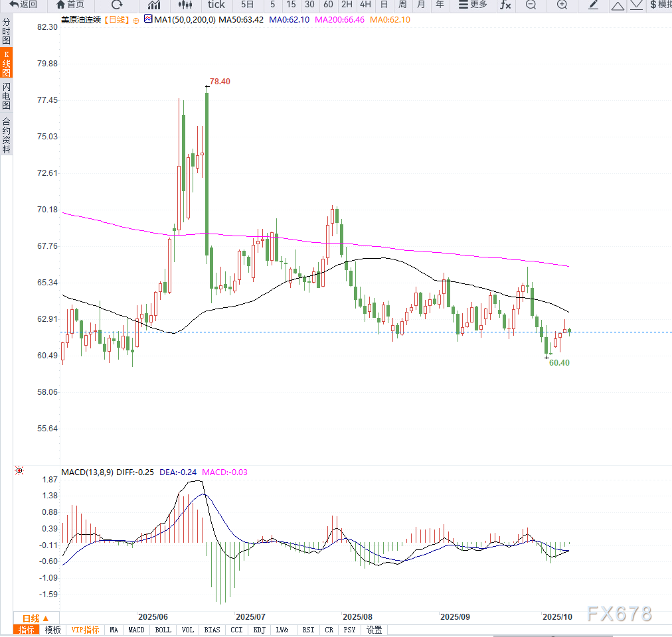The width and height of the screenshot is (672, 637).
Task: Open the fx formula icon
Action: 505,5
